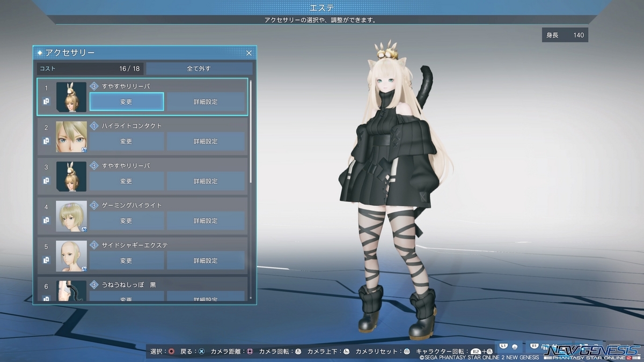The height and width of the screenshot is (362, 644).
Task: Click 変更 for サイドシャギーエクステ
Action: 126,261
